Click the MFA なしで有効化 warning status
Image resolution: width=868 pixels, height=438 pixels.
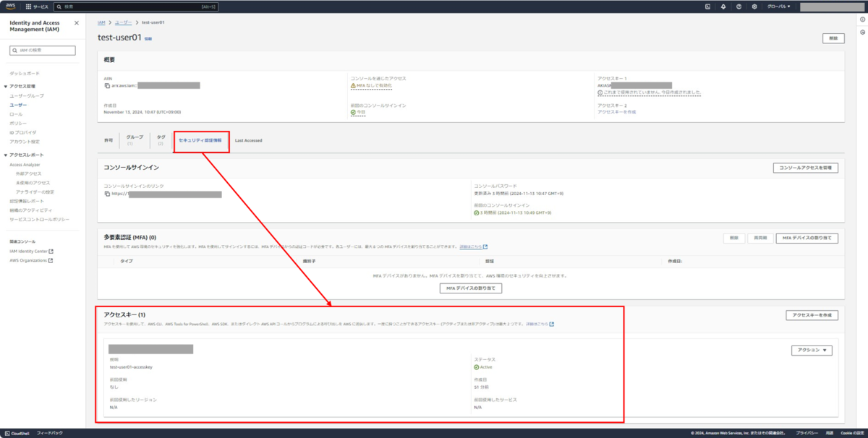[371, 85]
